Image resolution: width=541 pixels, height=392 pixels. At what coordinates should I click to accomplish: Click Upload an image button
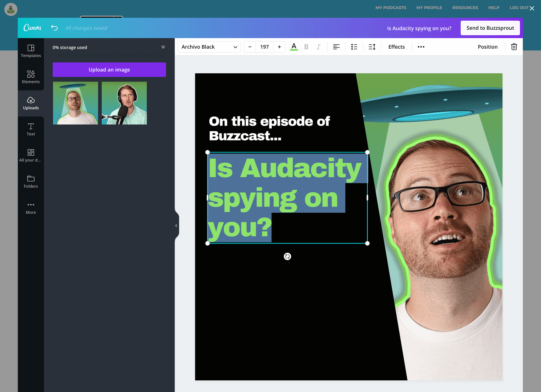click(x=109, y=70)
